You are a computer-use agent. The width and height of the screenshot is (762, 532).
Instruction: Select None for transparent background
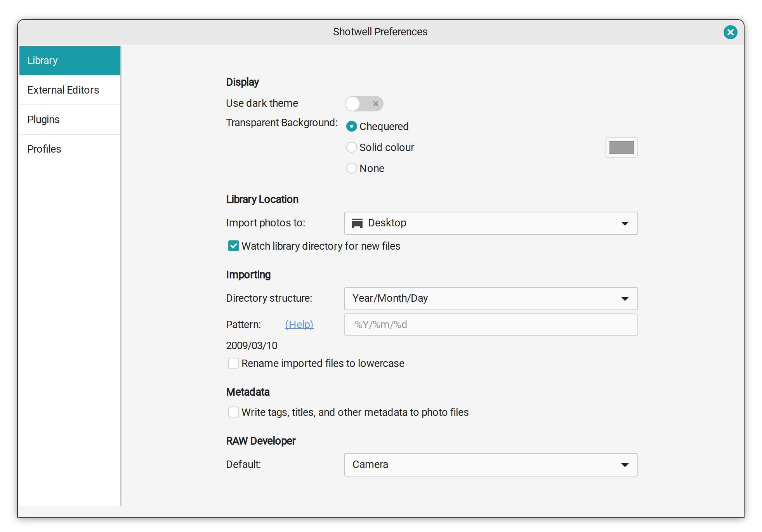tap(352, 168)
